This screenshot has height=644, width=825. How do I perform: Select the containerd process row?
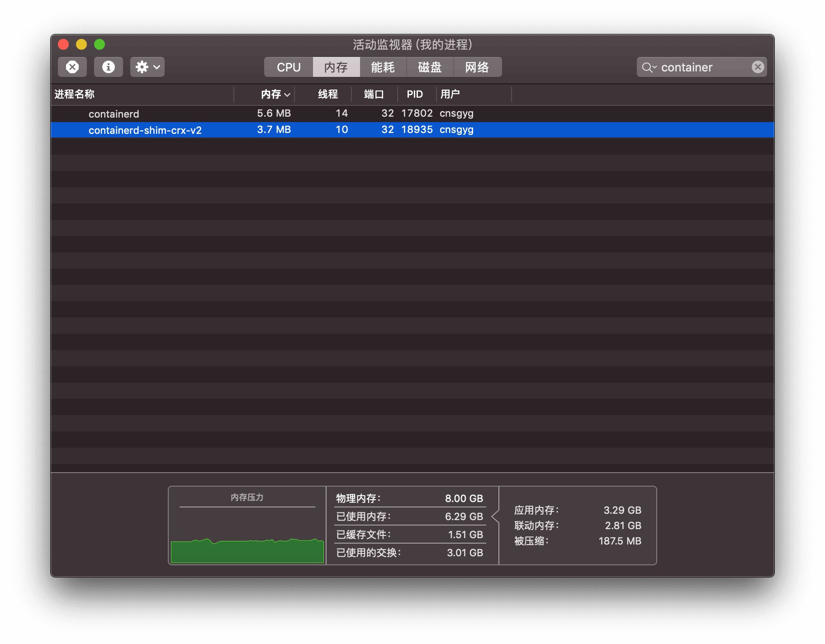coord(412,114)
